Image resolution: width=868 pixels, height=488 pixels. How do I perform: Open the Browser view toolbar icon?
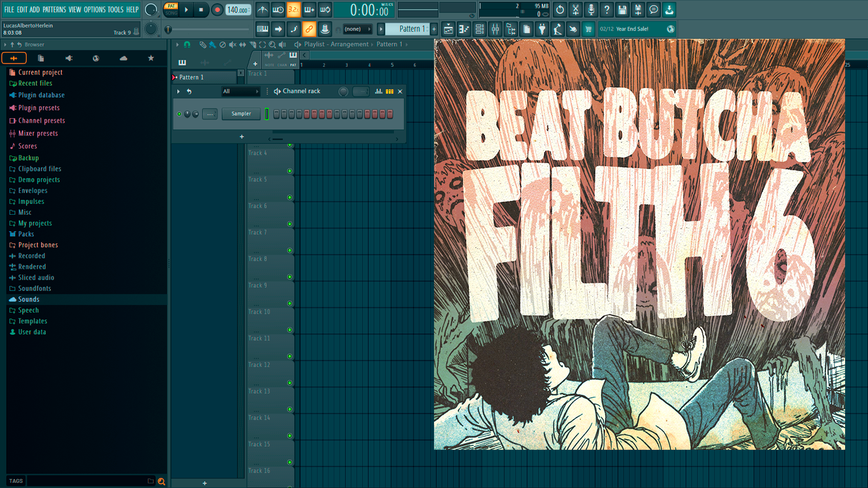pyautogui.click(x=511, y=29)
